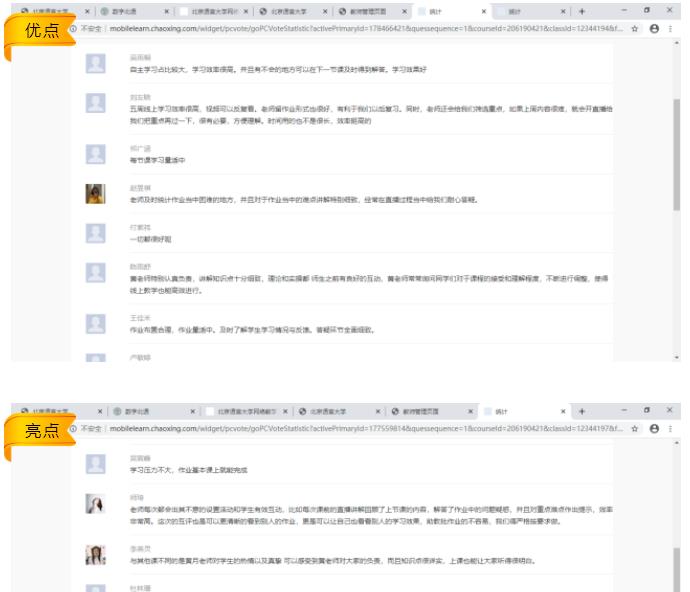Open the user account icon in the 亮点 window
The image size is (690, 592).
tap(654, 428)
